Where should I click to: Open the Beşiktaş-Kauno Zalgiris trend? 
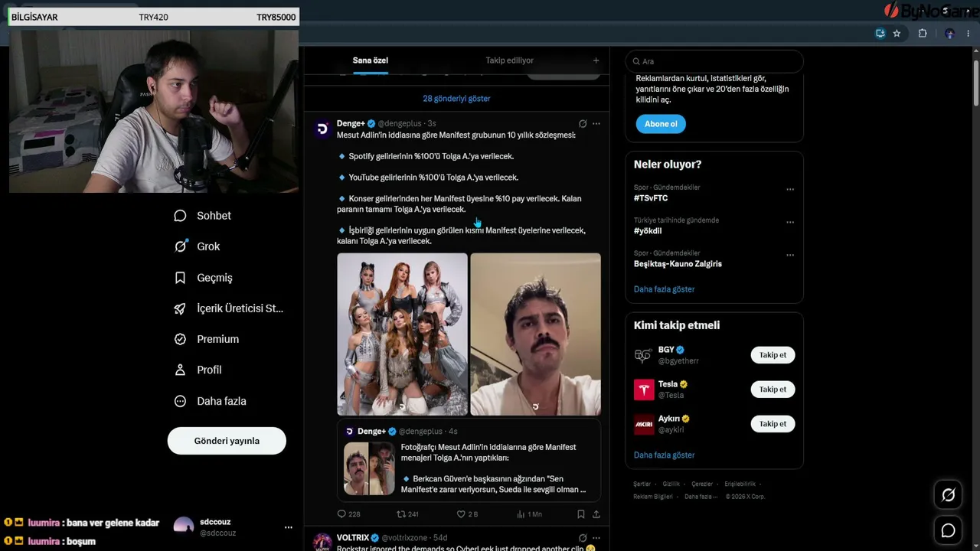pos(678,264)
